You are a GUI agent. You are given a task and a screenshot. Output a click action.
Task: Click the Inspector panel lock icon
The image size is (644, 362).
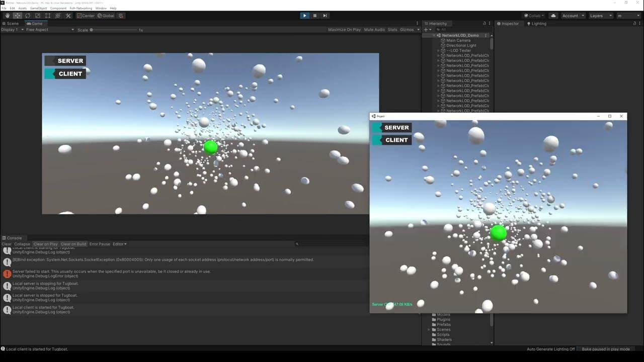click(633, 24)
